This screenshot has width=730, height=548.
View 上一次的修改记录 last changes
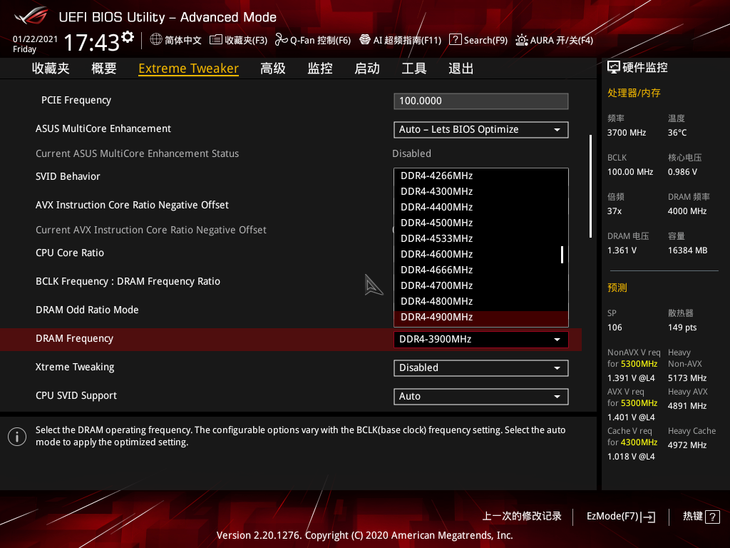521,517
